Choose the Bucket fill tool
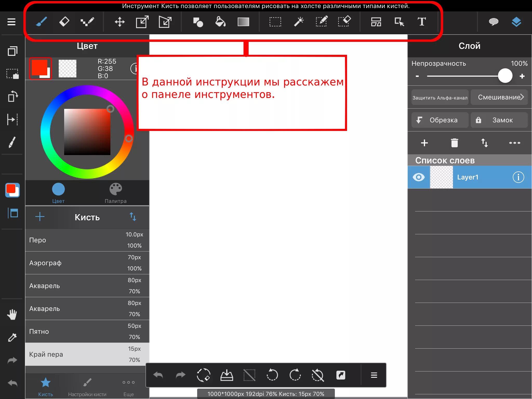The width and height of the screenshot is (532, 399). pos(220,22)
